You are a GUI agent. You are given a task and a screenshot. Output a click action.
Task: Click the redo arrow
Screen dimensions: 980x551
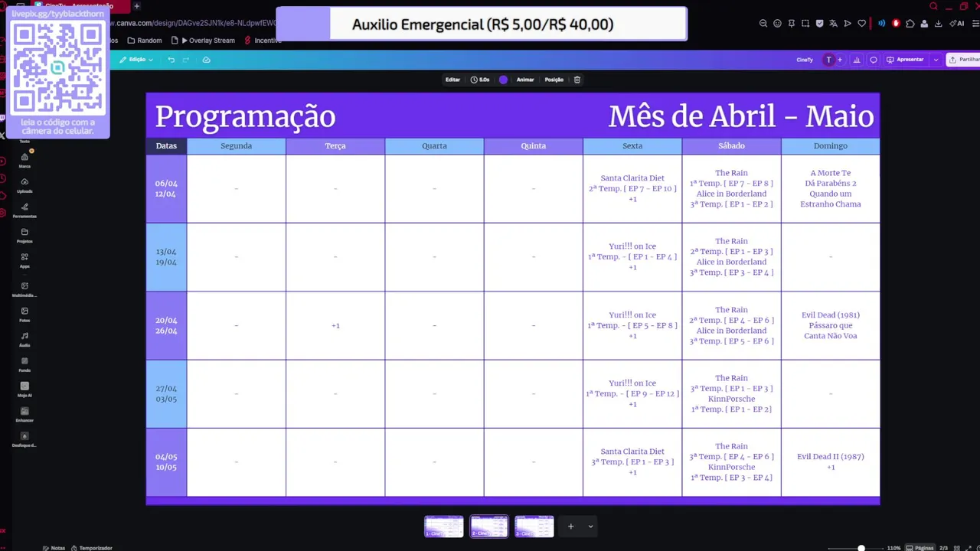185,60
